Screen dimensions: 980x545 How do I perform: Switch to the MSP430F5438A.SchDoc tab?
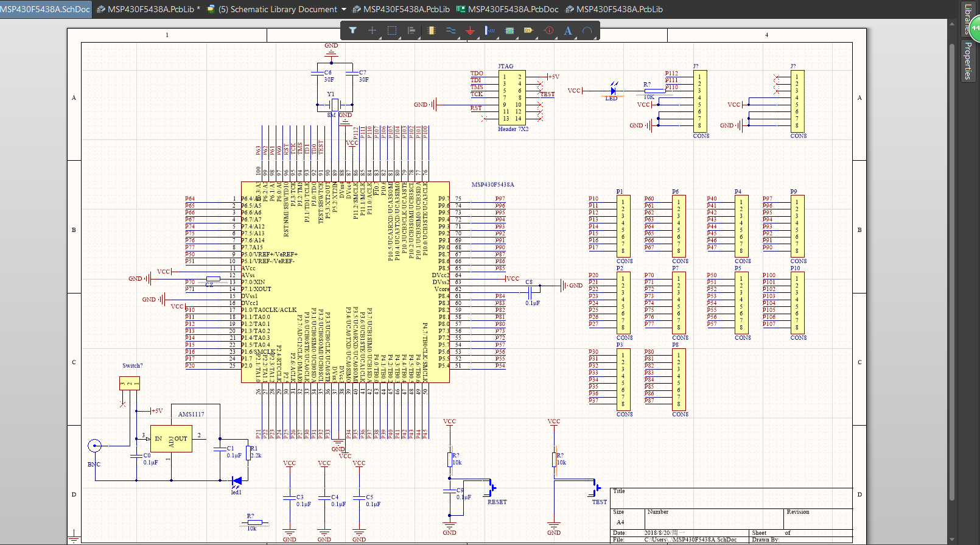tap(46, 9)
